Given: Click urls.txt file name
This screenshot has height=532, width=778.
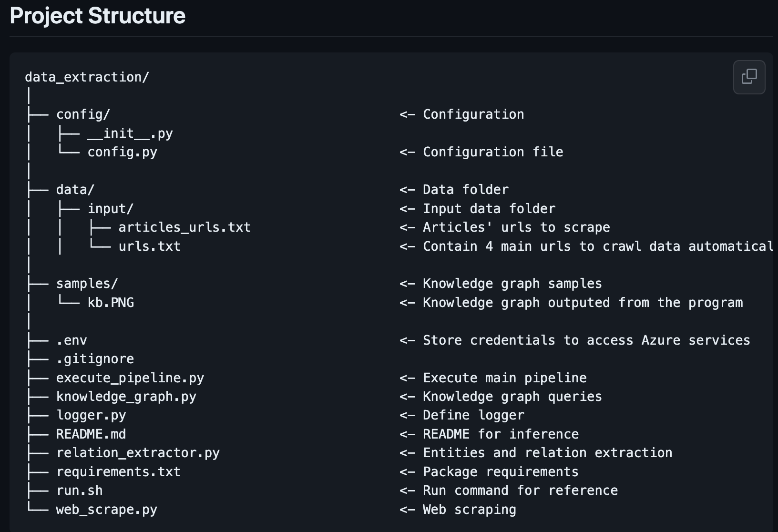Looking at the screenshot, I should point(149,246).
